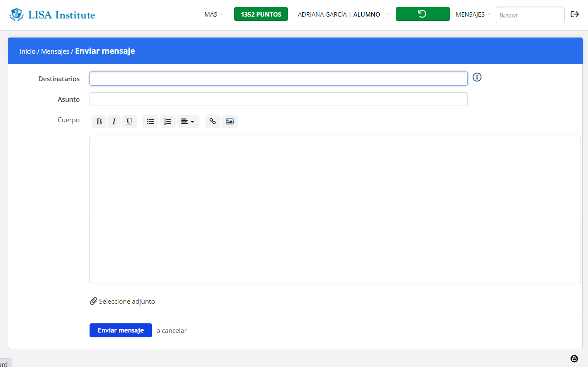Insert a numbered list
Image resolution: width=588 pixels, height=367 pixels.
(168, 121)
